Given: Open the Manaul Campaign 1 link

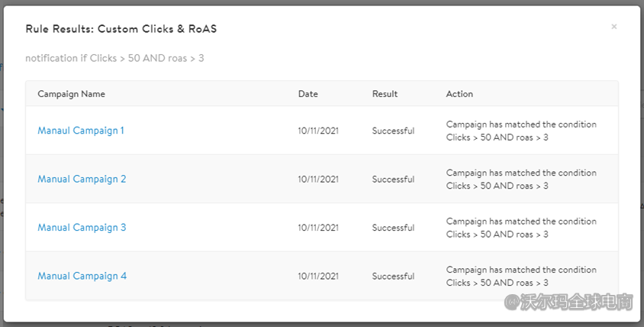Looking at the screenshot, I should pyautogui.click(x=81, y=131).
